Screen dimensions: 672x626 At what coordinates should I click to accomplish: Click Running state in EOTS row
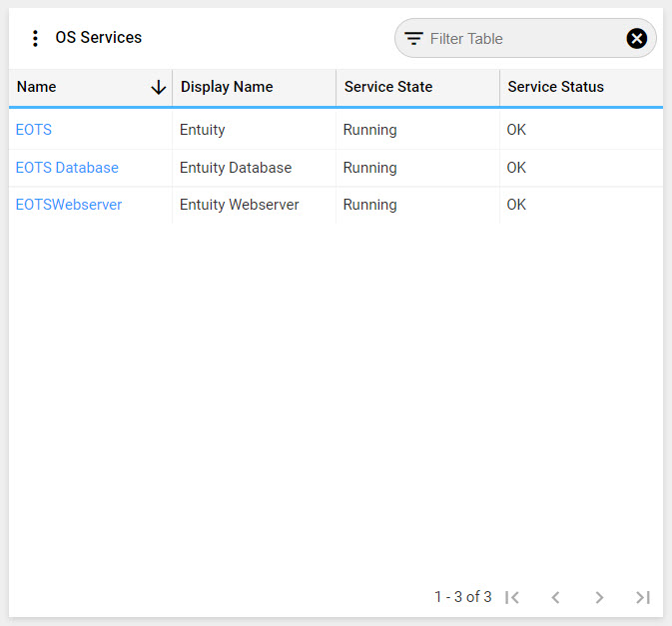pos(369,130)
